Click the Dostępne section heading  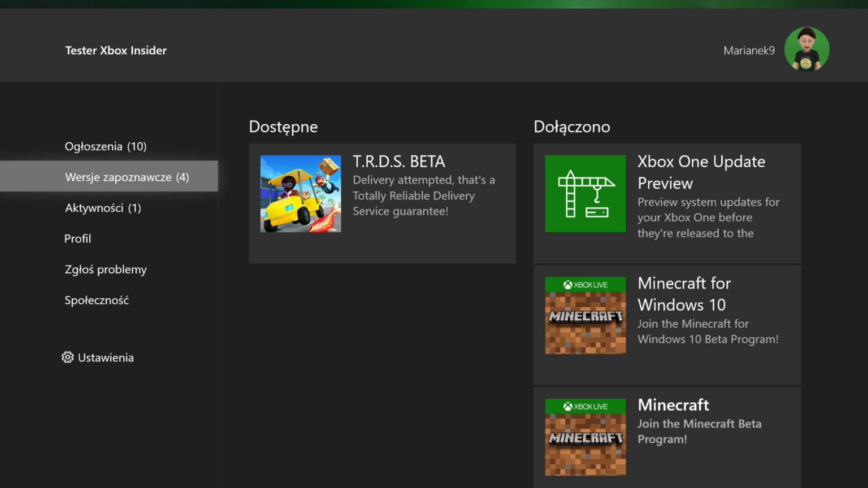click(283, 127)
